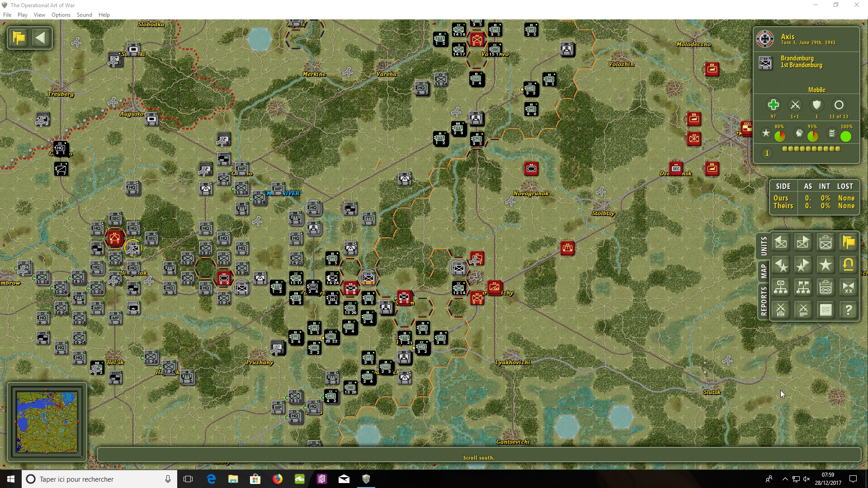This screenshot has height=488, width=868.
Task: Click the yellow undo arrow icon
Action: coord(848,265)
